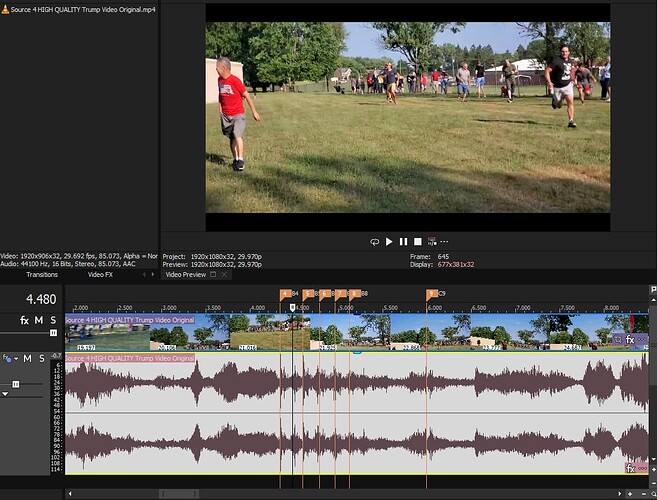Click the audio track volume slider handle
Image resolution: width=657 pixels, height=500 pixels.
click(x=15, y=383)
